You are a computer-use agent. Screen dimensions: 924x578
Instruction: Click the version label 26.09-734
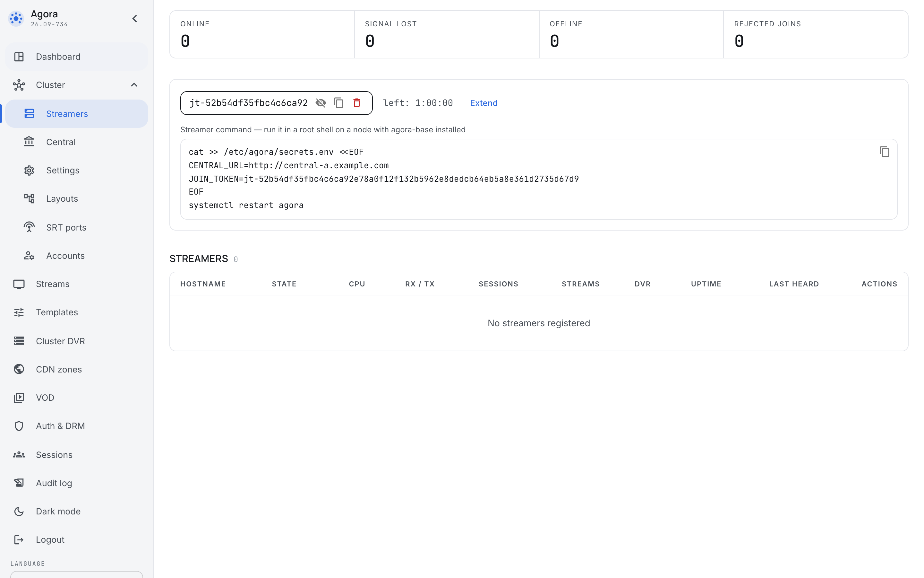coord(49,24)
